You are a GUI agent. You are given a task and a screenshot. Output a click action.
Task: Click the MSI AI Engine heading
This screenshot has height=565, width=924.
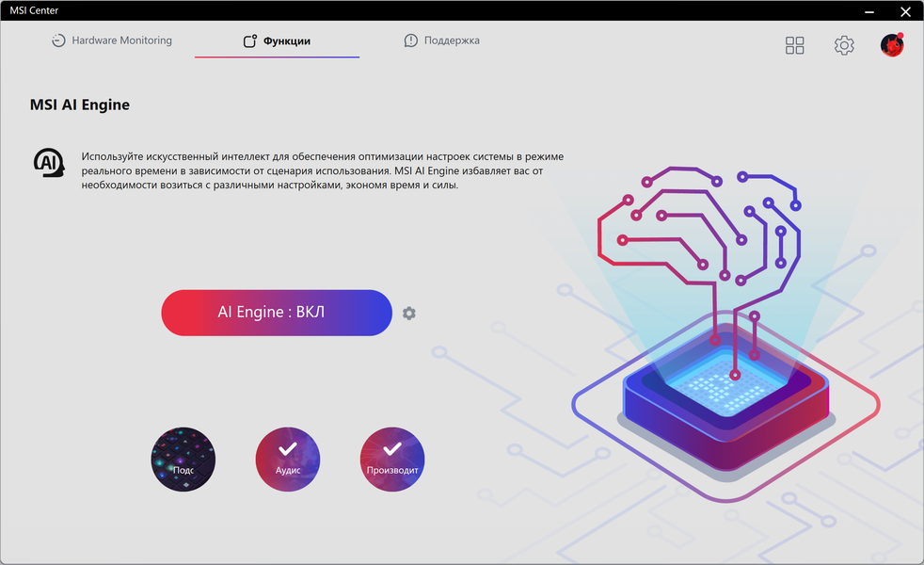(x=80, y=105)
